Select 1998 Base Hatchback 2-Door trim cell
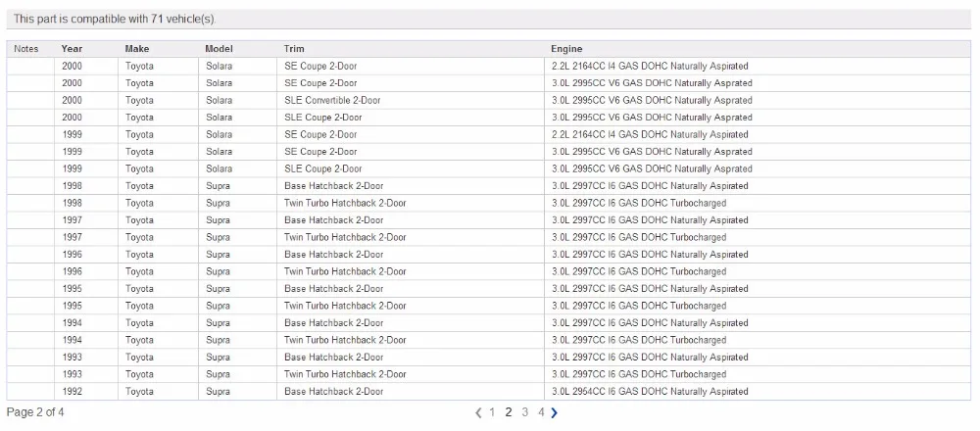The width and height of the screenshot is (980, 431). 410,186
